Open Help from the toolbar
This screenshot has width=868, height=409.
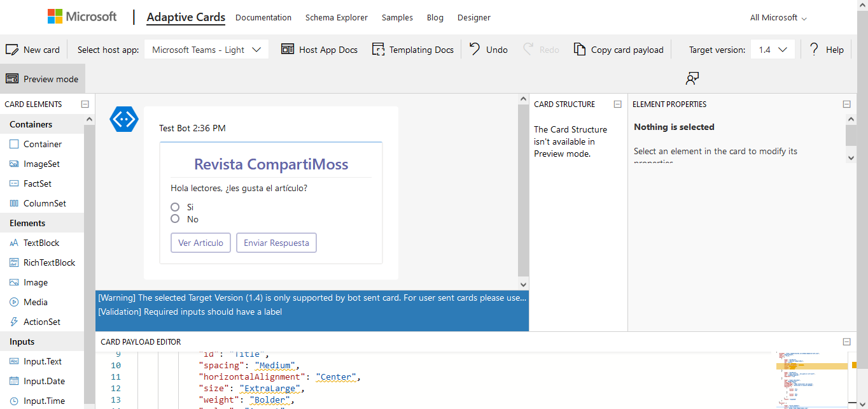coord(827,50)
